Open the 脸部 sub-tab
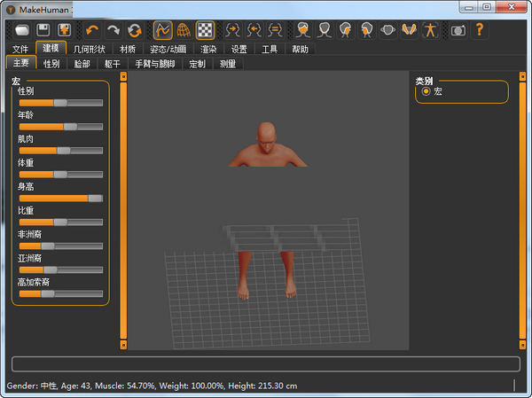This screenshot has height=398, width=532. (82, 64)
